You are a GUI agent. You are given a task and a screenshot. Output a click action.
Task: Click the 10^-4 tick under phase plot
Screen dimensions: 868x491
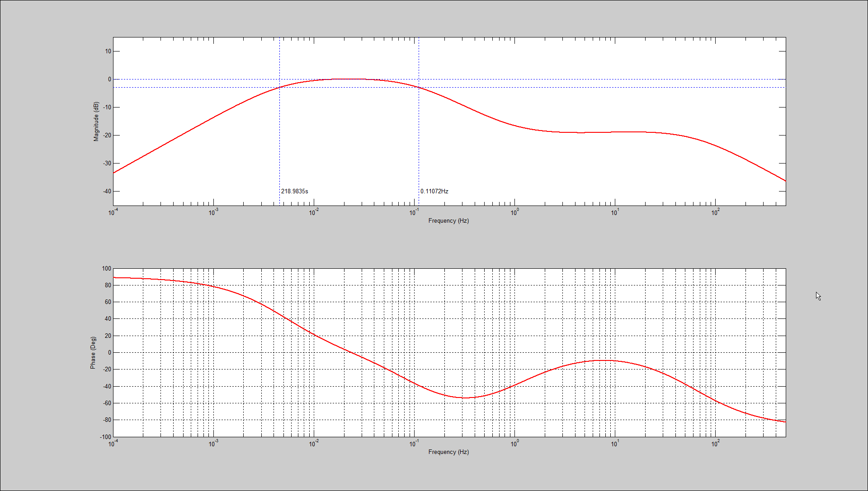click(113, 444)
